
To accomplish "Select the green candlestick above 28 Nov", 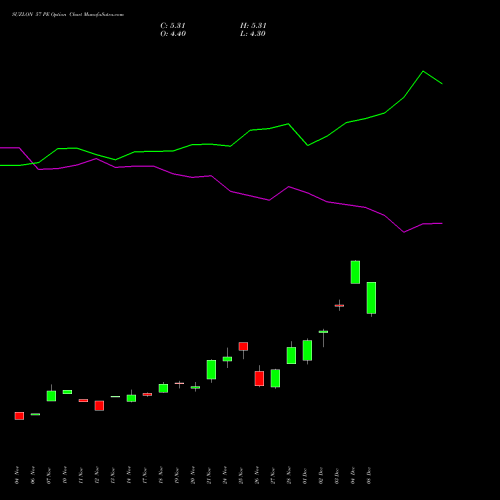I will pos(291,355).
